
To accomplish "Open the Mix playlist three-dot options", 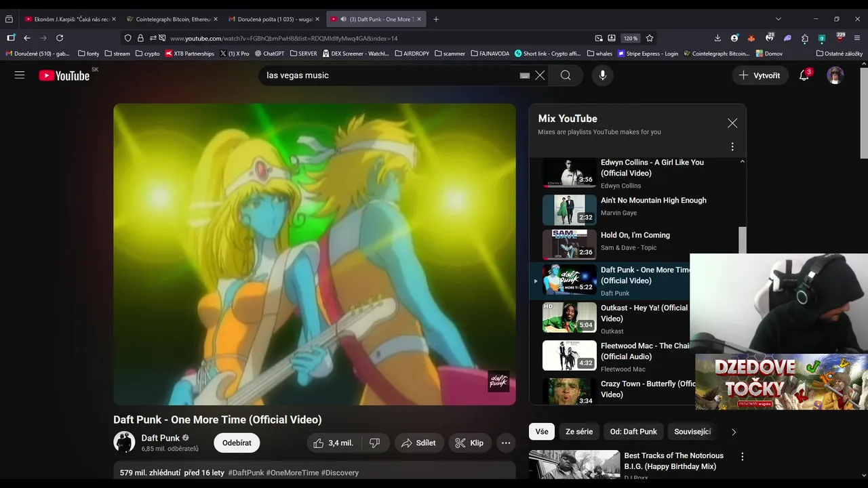I will click(732, 146).
